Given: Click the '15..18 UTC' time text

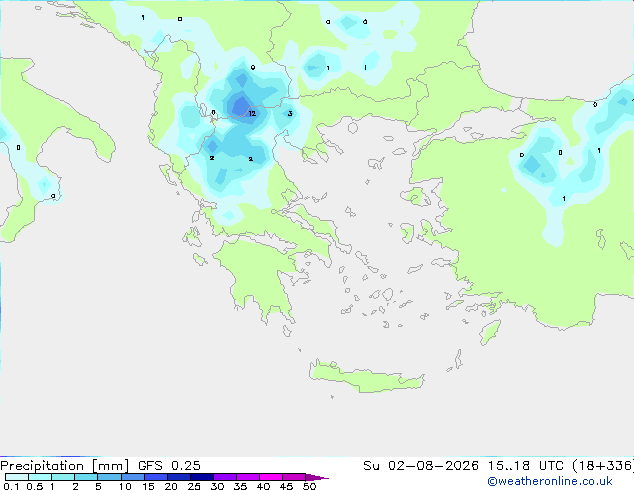Looking at the screenshot, I should (525, 466).
